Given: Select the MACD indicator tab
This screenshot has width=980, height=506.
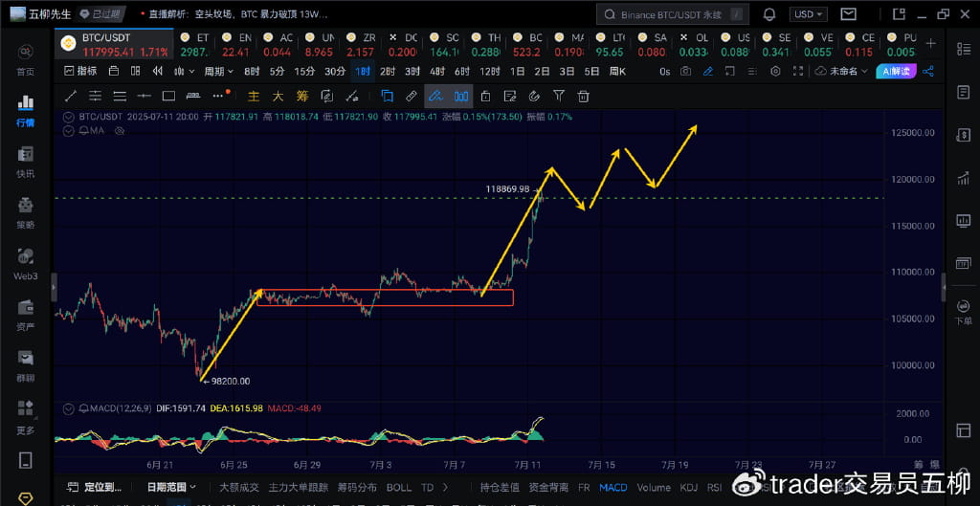Looking at the screenshot, I should (x=613, y=487).
